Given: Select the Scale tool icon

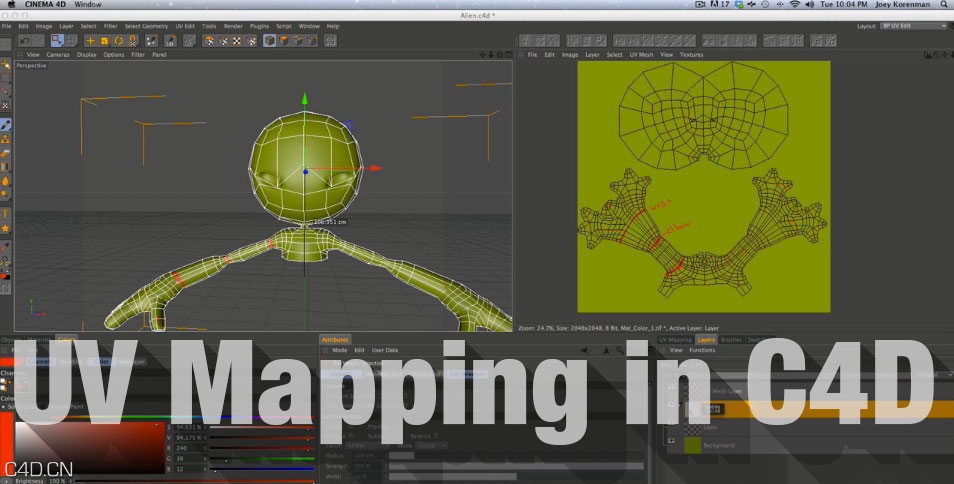Looking at the screenshot, I should [x=104, y=41].
